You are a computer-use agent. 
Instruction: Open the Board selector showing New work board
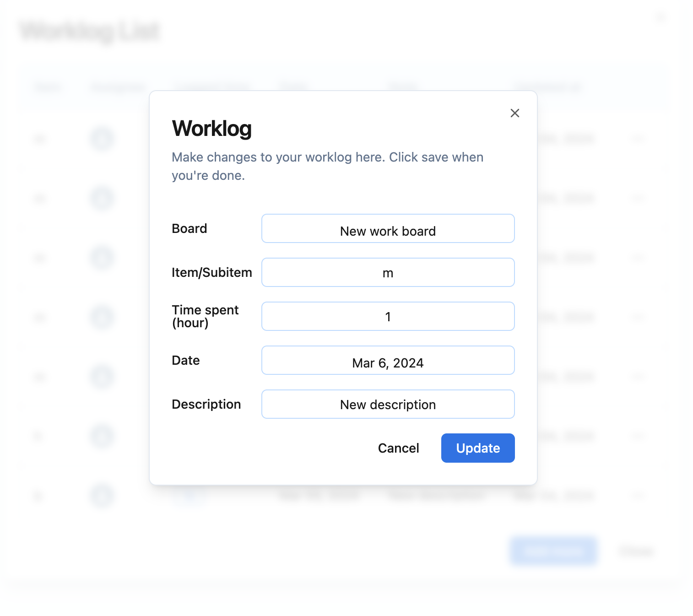(x=388, y=228)
